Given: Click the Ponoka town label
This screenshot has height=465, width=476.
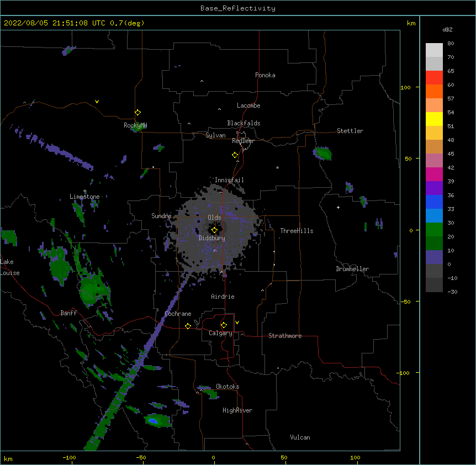Looking at the screenshot, I should tap(265, 75).
